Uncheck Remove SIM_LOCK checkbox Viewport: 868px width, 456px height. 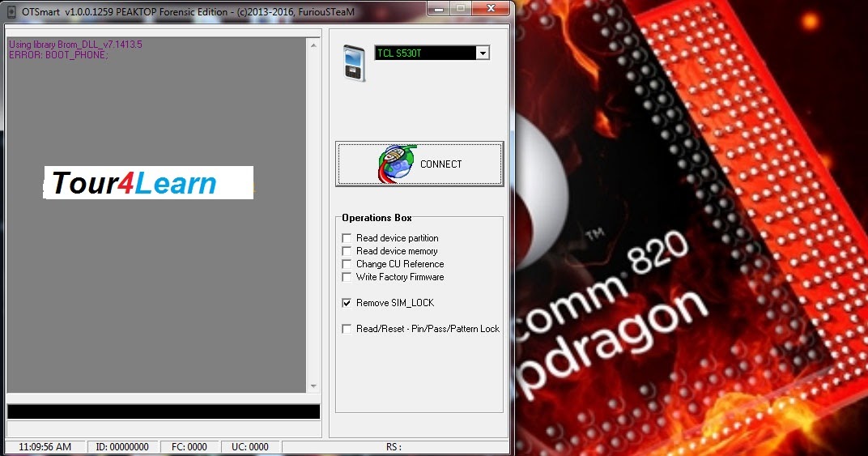coord(347,303)
